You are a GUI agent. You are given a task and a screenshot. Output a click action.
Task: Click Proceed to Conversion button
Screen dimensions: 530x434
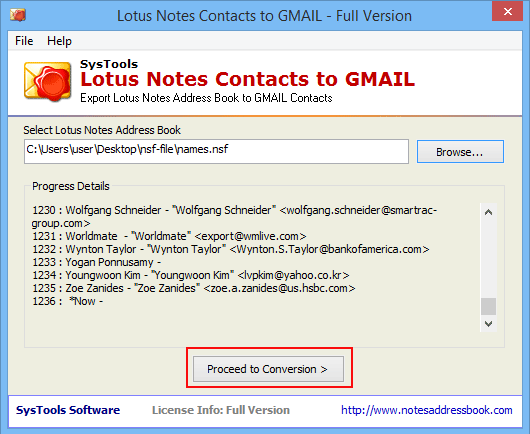click(268, 369)
